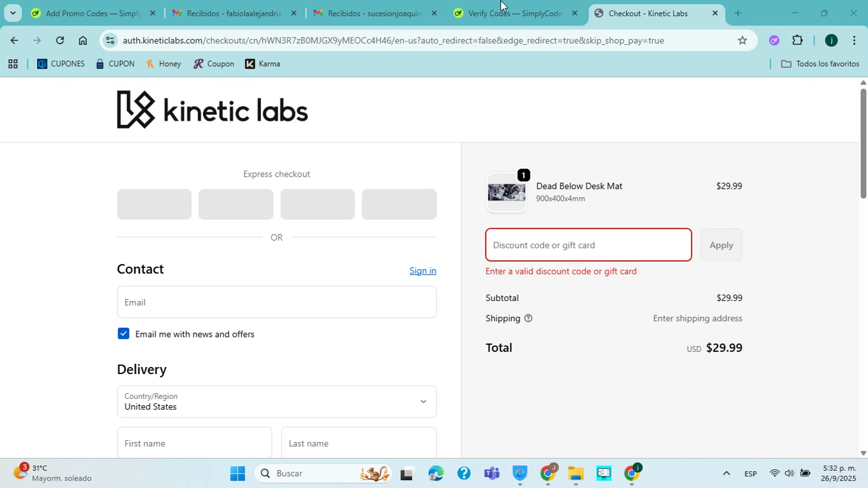This screenshot has height=488, width=868.
Task: Click the first express checkout button
Action: [x=154, y=204]
